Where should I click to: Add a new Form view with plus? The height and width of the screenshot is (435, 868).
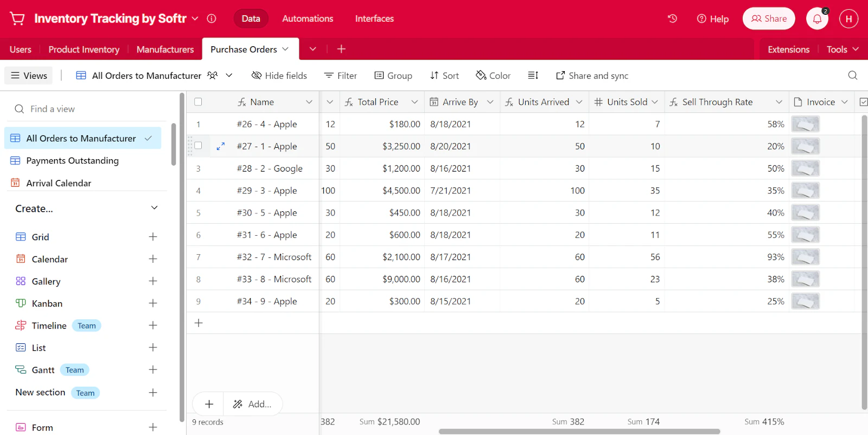click(153, 427)
